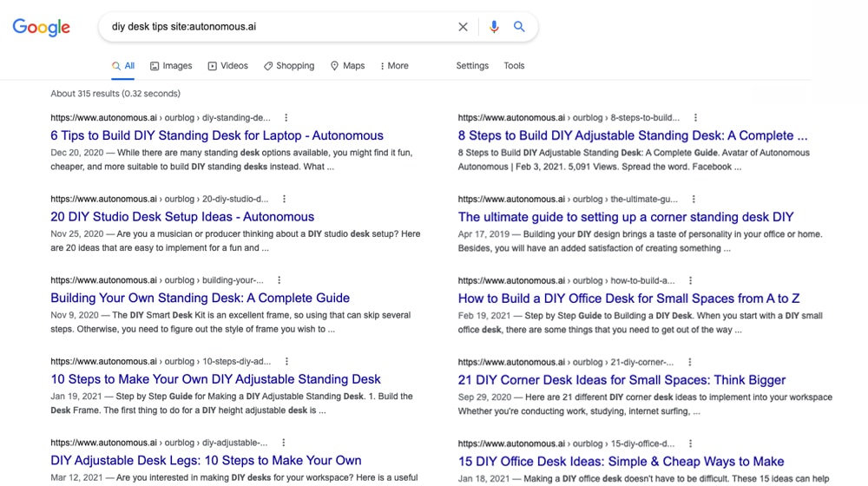Click the URL breadcrumb ending '8-steps-to-build...'
Screen dimensions: 868x486
coord(569,117)
